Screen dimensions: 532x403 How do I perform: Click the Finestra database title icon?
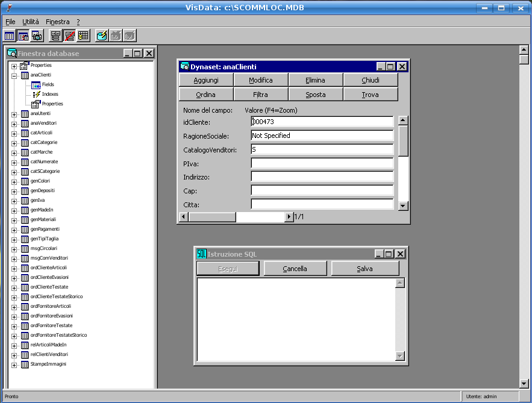12,53
